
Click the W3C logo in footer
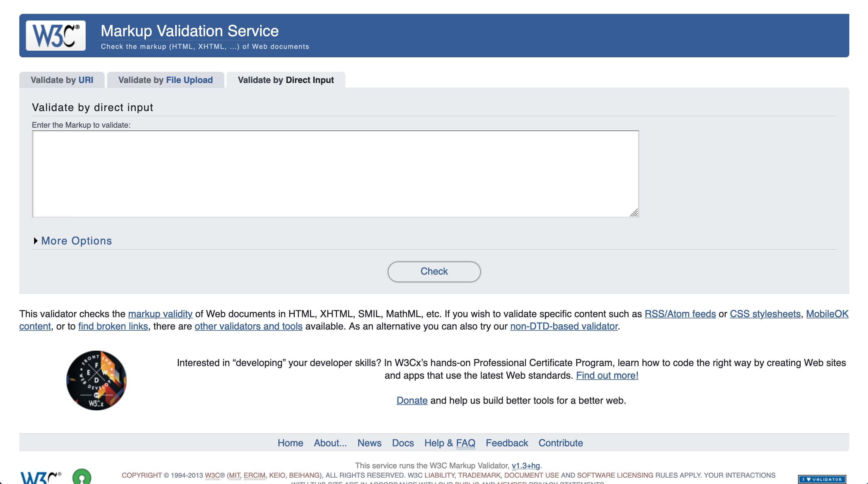pos(41,478)
